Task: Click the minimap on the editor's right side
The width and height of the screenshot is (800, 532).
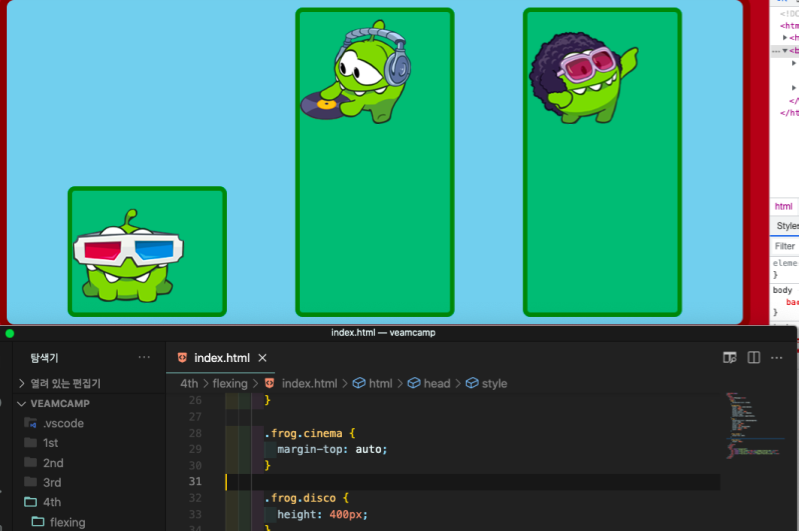Action: click(753, 424)
